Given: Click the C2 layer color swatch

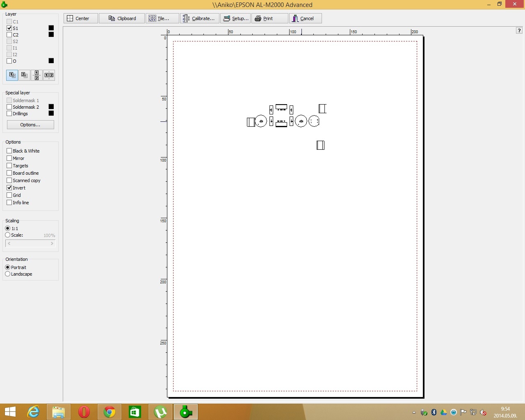Looking at the screenshot, I should pos(51,34).
